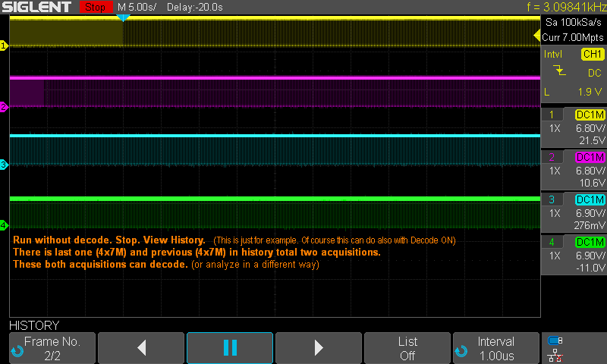The width and height of the screenshot is (607, 364).
Task: Click the LAN disconnected status icon
Action: (555, 356)
